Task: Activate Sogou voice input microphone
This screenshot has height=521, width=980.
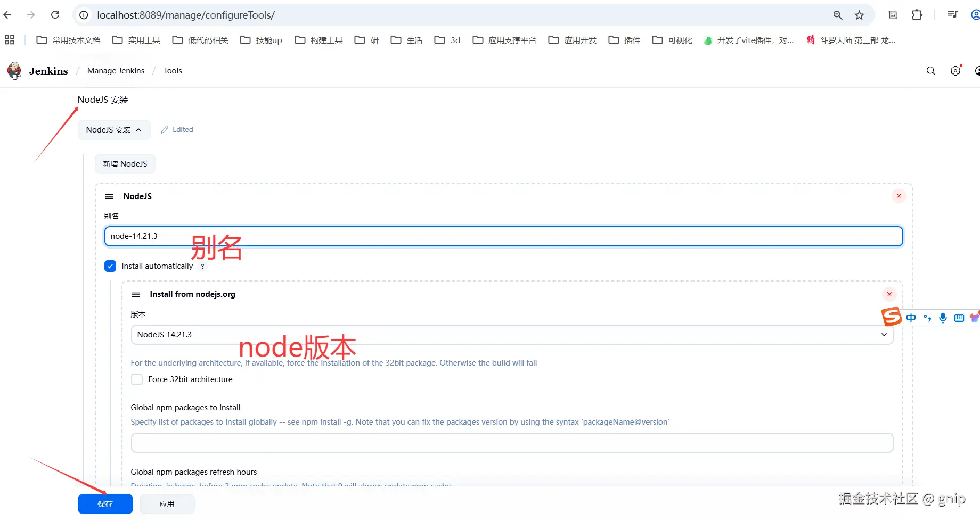Action: (x=943, y=318)
